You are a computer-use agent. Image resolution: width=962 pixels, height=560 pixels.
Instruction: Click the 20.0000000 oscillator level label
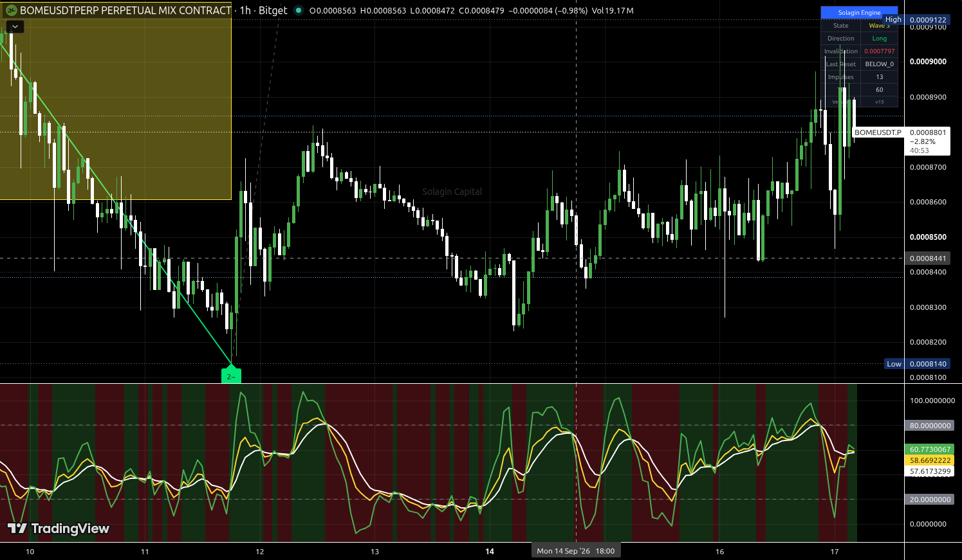tap(930, 500)
